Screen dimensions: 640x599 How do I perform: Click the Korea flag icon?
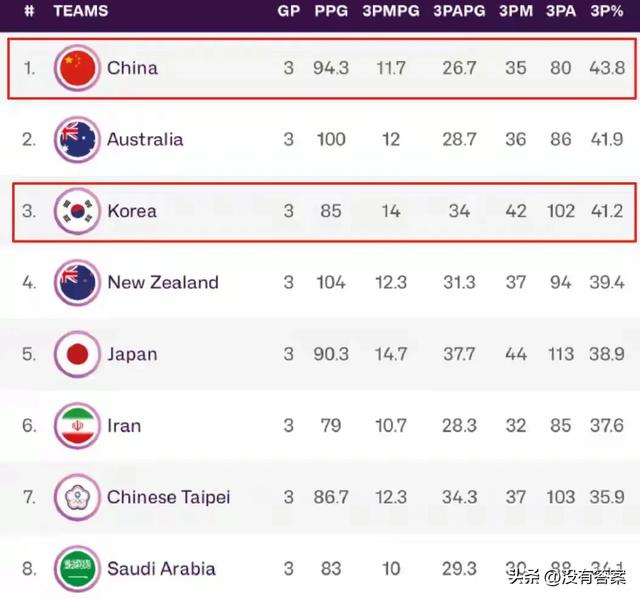[77, 211]
